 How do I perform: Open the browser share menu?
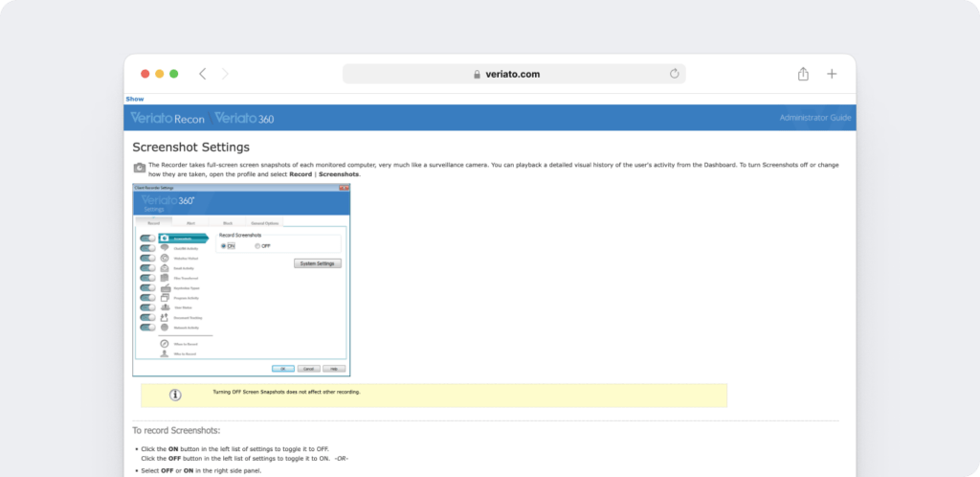pos(803,74)
